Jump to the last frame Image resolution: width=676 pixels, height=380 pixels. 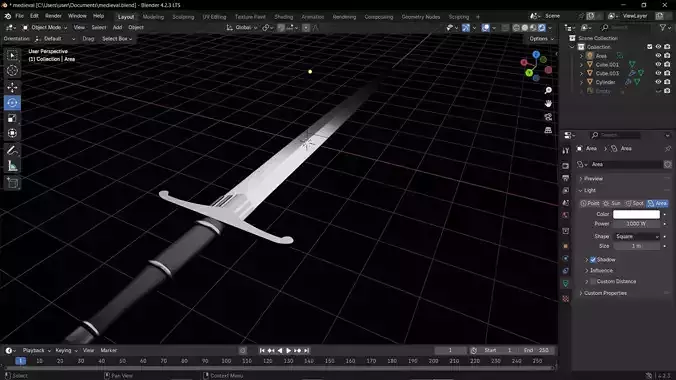(x=307, y=351)
